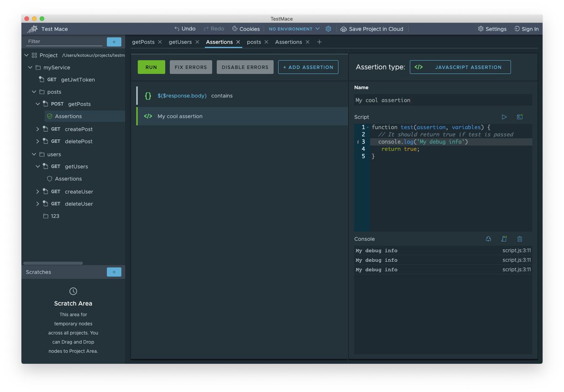Run the script with play icon
564x392 pixels.
coord(504,117)
